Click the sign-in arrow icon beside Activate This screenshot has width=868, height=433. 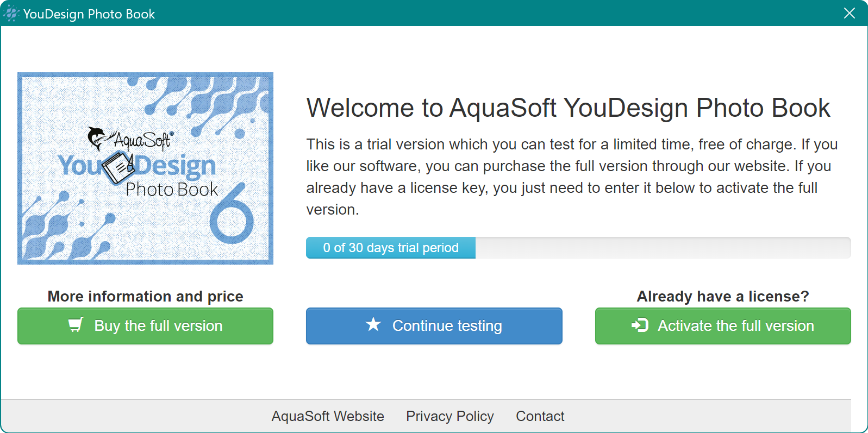[640, 325]
